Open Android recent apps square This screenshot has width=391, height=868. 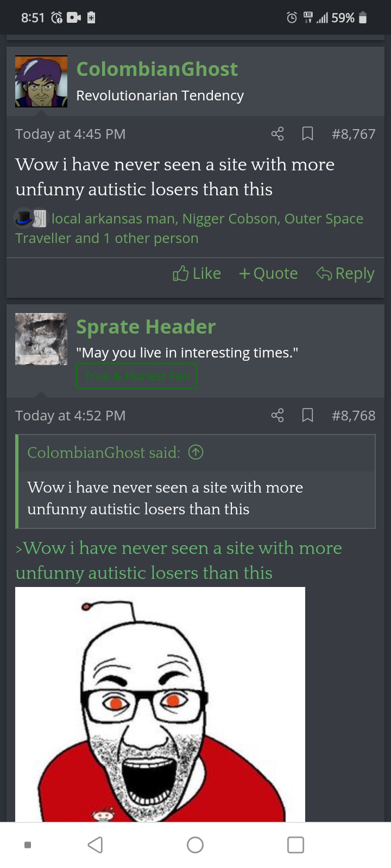tap(295, 845)
